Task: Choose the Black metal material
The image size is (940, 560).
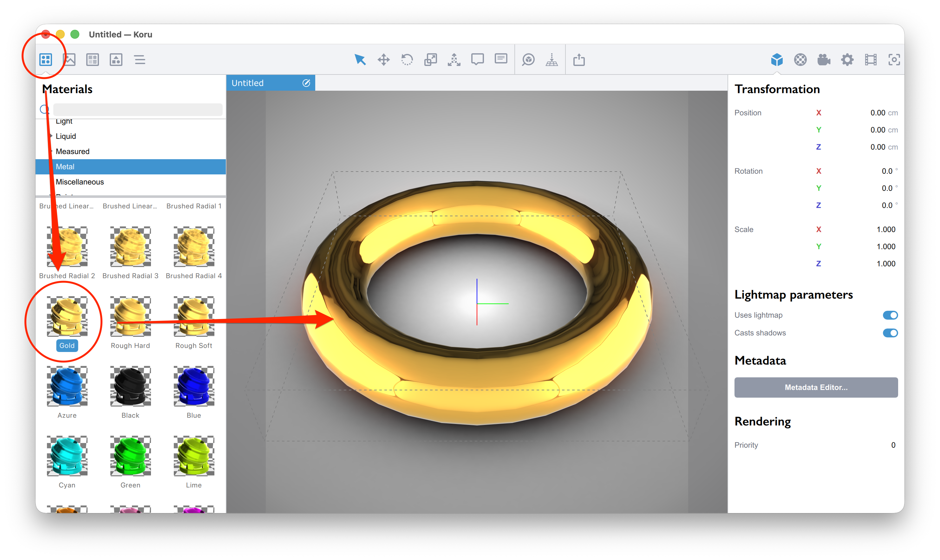Action: 130,386
